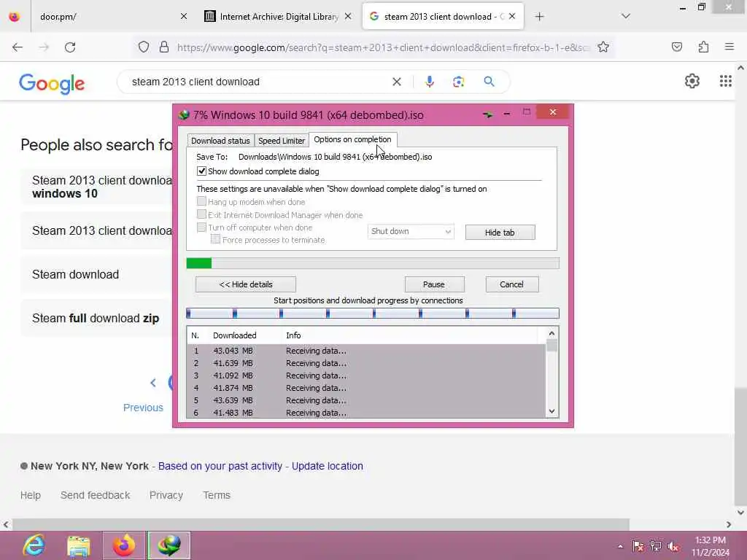The height and width of the screenshot is (560, 747).
Task: Open the Google apps grid
Action: tap(725, 82)
